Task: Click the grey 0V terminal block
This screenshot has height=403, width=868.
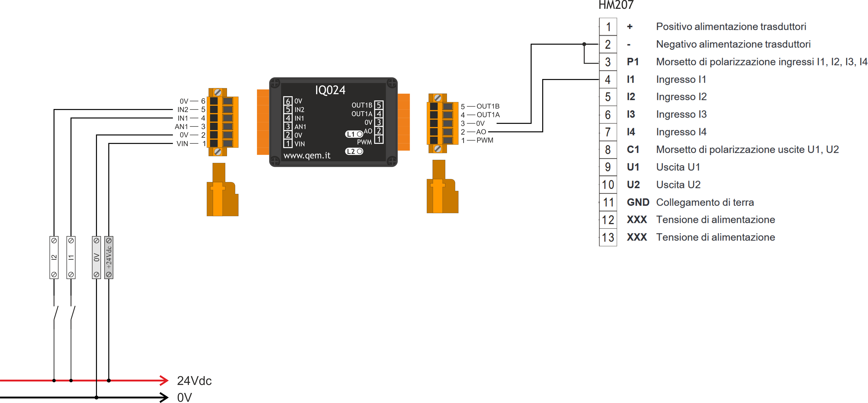Action: pos(96,257)
